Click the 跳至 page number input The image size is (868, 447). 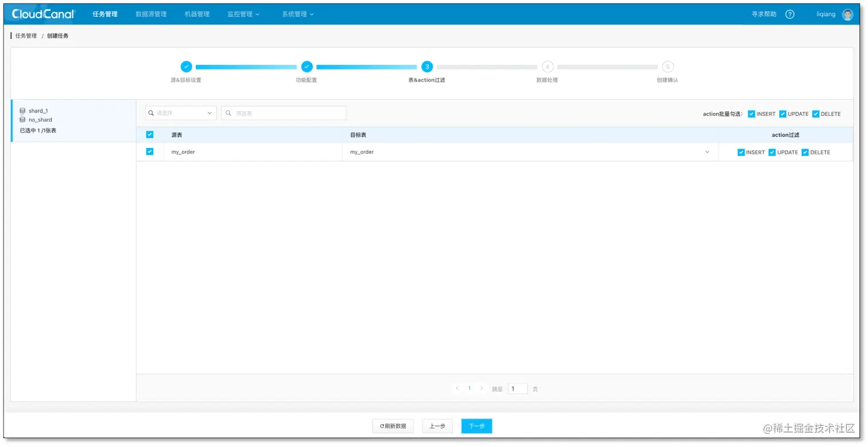[518, 388]
